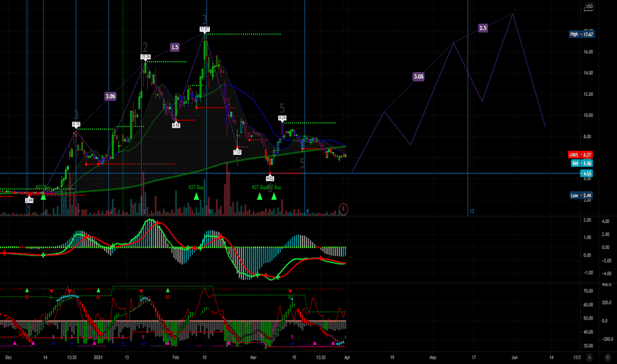Select the 9.28 pivot high label
Viewport: 617px width, 364px height.
point(282,118)
